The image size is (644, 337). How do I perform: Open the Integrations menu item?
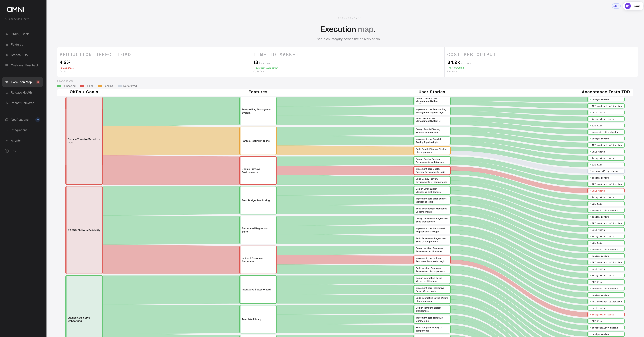pos(19,130)
